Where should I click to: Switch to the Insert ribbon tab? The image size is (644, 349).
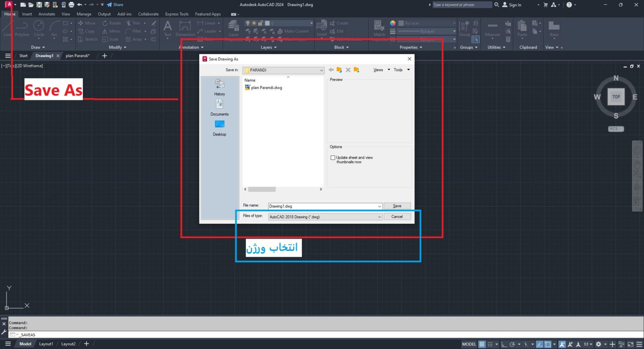click(x=27, y=14)
